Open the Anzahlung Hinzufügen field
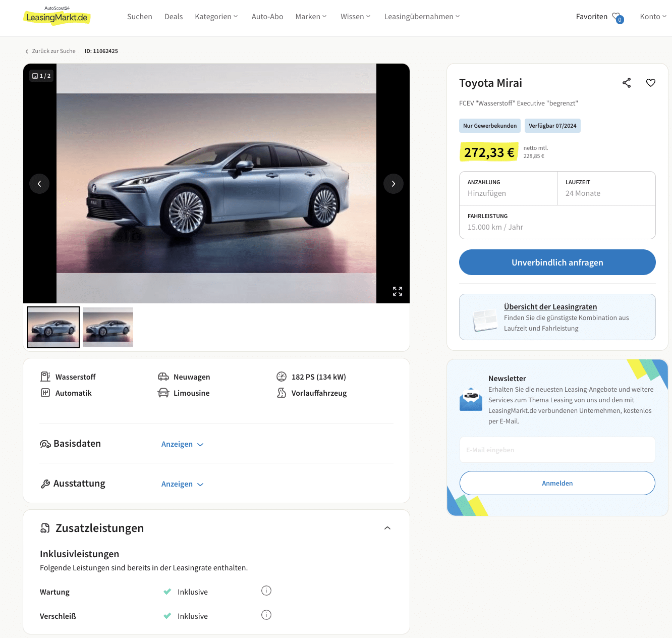Screen dimensions: 672x638 (x=509, y=188)
